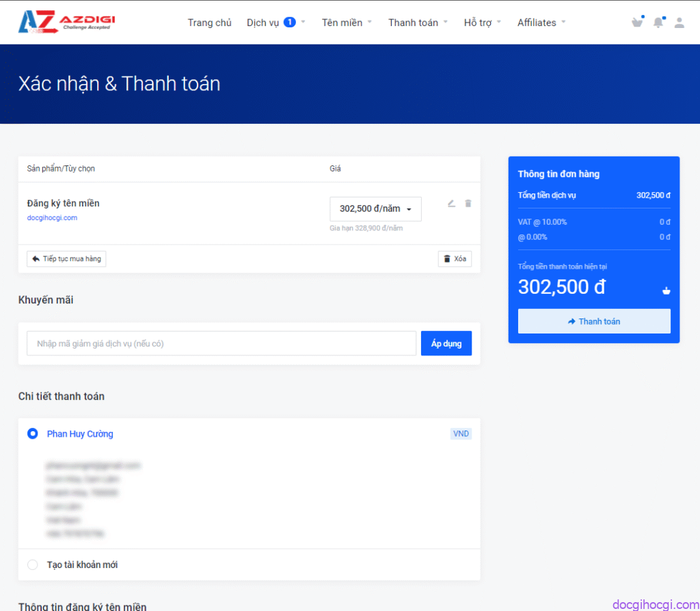Click the VAT @ 10.00% line
The height and width of the screenshot is (611, 700).
click(594, 222)
